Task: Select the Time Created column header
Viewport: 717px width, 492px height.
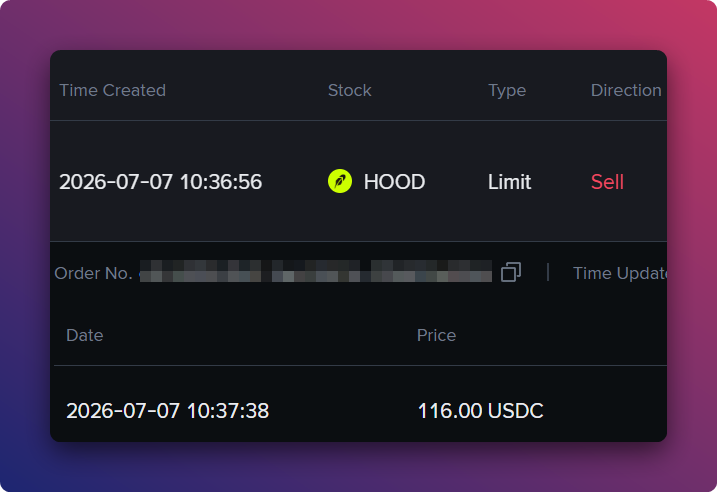Action: (112, 90)
